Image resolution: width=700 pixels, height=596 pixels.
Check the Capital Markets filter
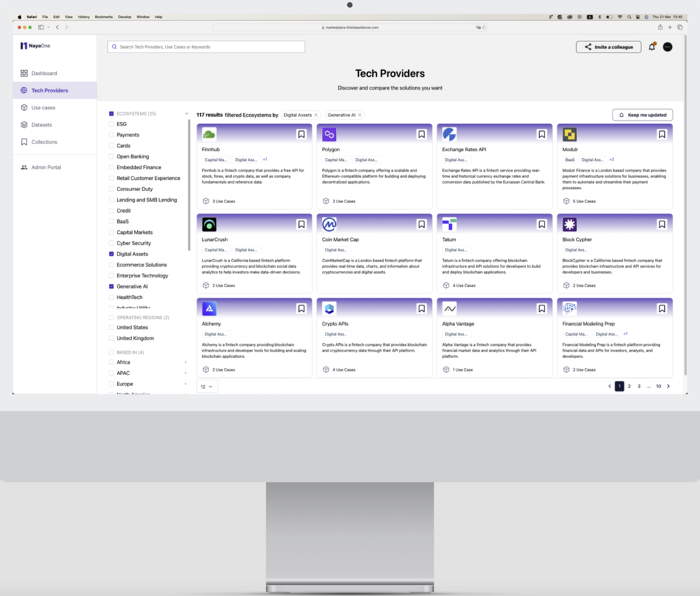[x=111, y=233]
